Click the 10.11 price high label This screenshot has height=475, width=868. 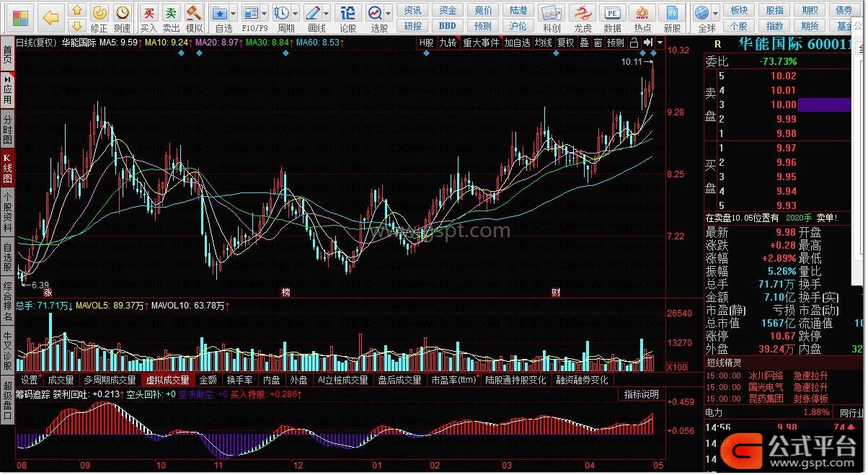point(632,62)
